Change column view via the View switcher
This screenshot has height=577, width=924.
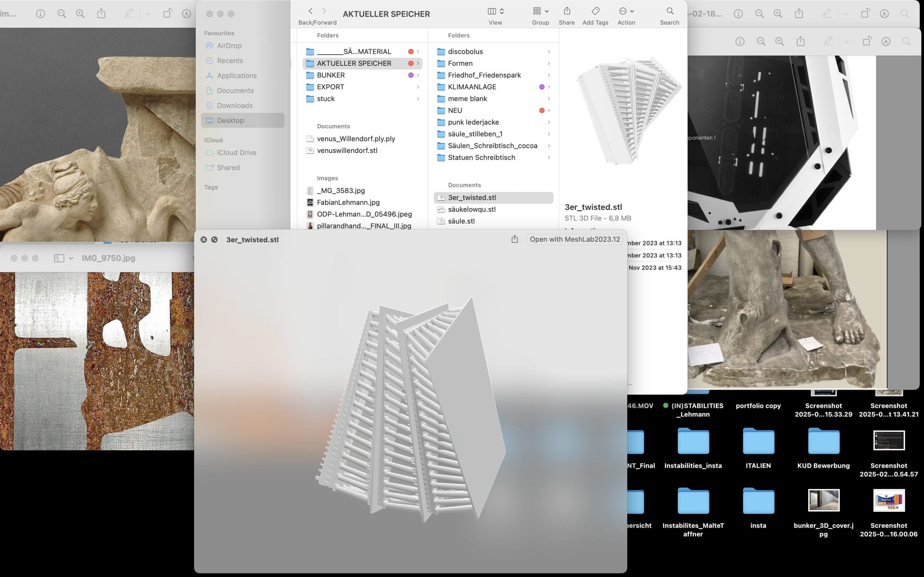pyautogui.click(x=495, y=11)
